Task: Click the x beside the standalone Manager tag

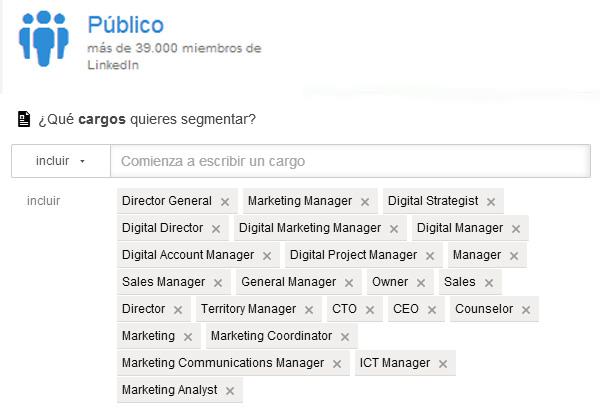Action: (514, 256)
